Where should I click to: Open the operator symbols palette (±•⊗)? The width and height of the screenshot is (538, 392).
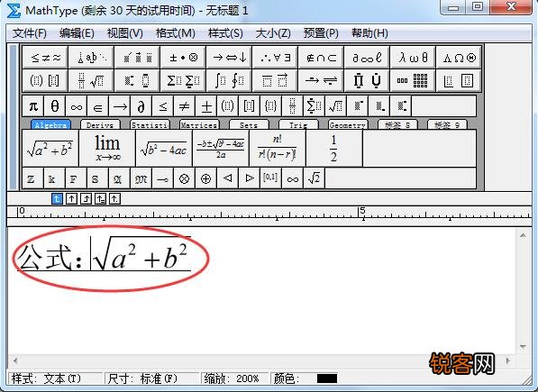(183, 58)
